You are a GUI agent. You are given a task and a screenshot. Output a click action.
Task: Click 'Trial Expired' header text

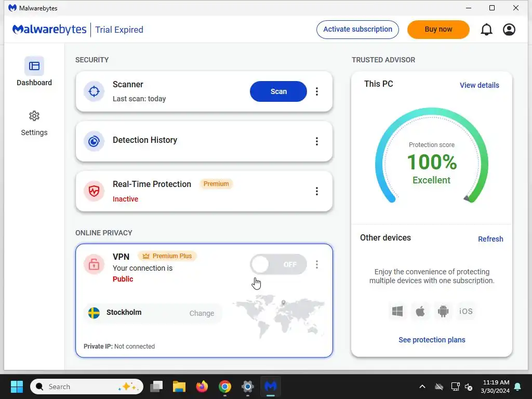tap(119, 30)
